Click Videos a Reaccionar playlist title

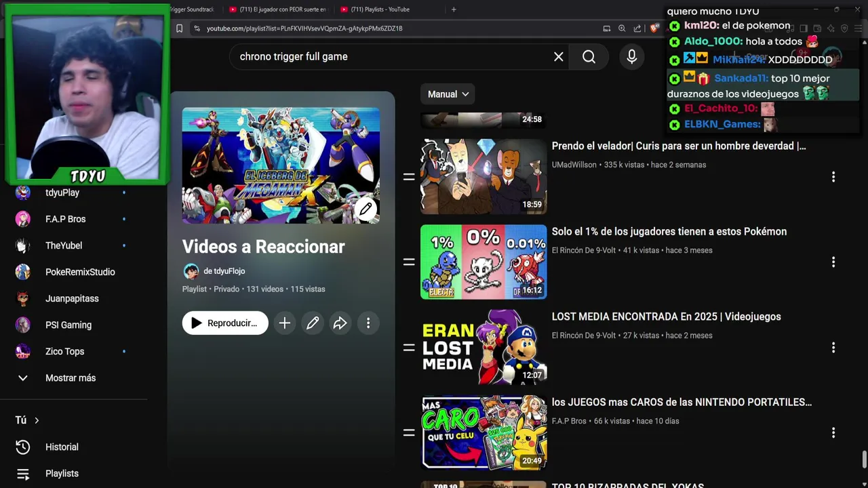click(x=263, y=247)
